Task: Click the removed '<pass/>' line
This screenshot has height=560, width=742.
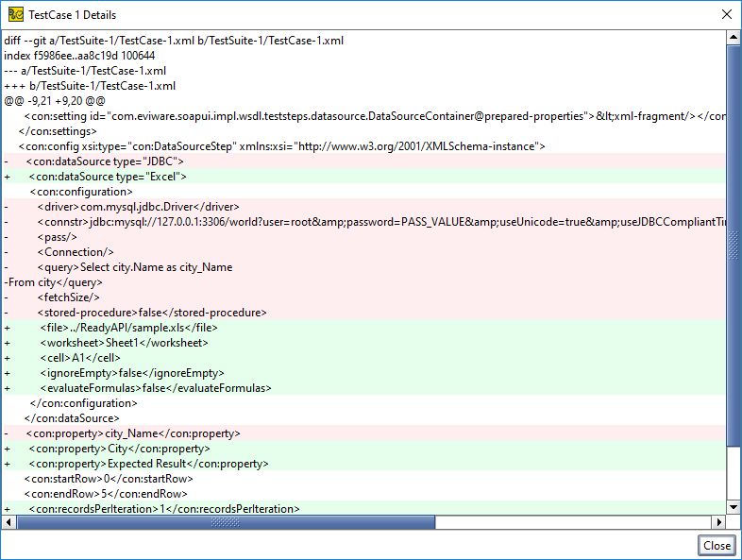Action: coord(363,237)
